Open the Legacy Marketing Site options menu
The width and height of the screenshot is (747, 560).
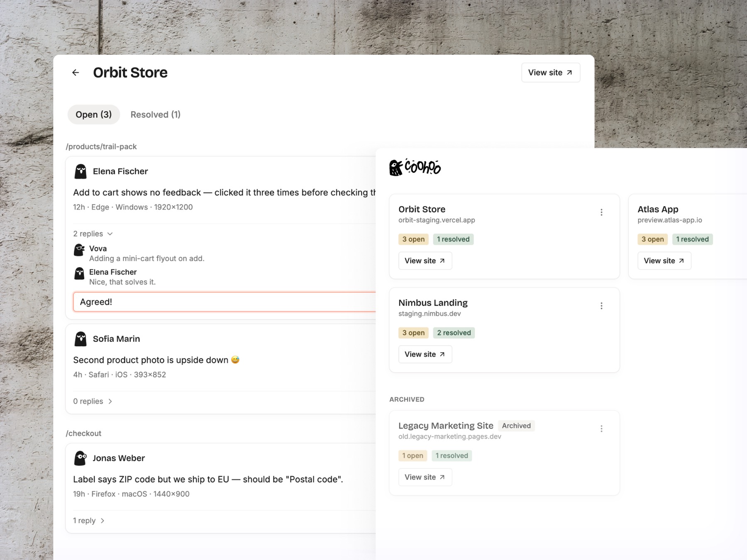pos(601,429)
